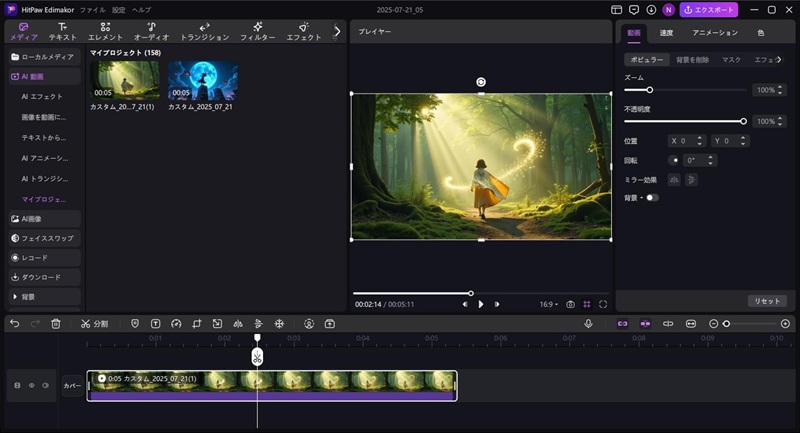Screen dimensions: 800x433
Task: Click the undo arrow in timeline toolbar
Action: pos(14,324)
